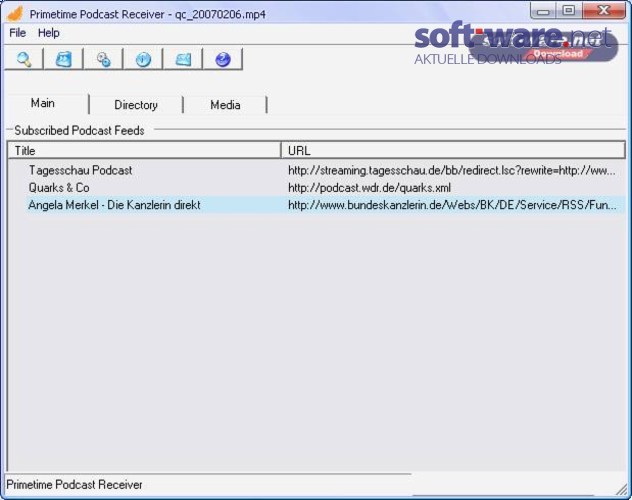632x500 pixels.
Task: Open settings via the gears toolbar icon
Action: tap(103, 59)
